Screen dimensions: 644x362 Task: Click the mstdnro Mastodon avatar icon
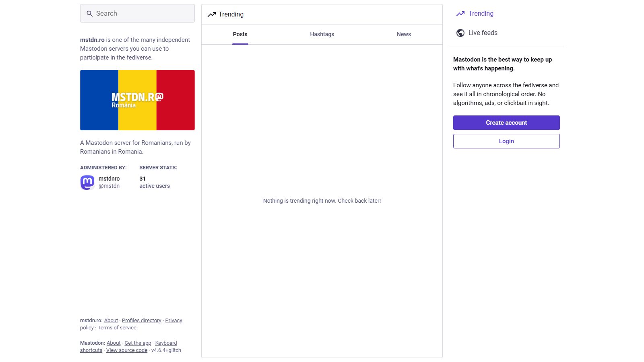tap(87, 182)
